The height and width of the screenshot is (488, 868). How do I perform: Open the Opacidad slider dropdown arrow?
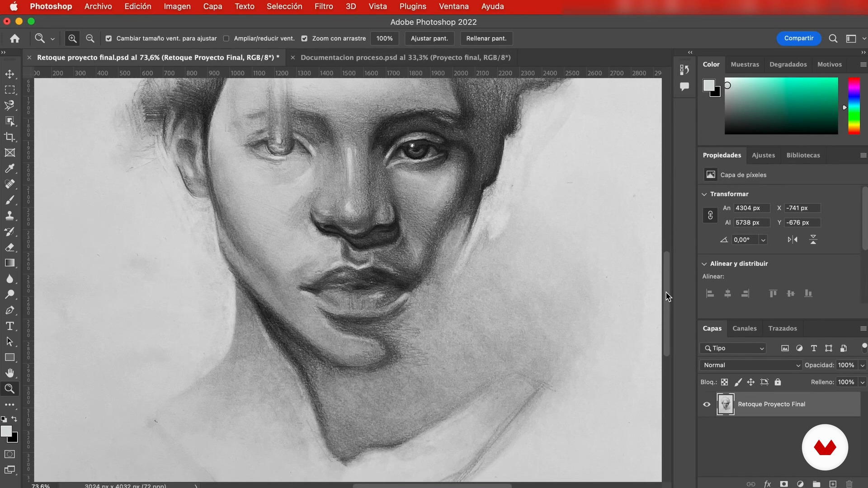pyautogui.click(x=862, y=365)
